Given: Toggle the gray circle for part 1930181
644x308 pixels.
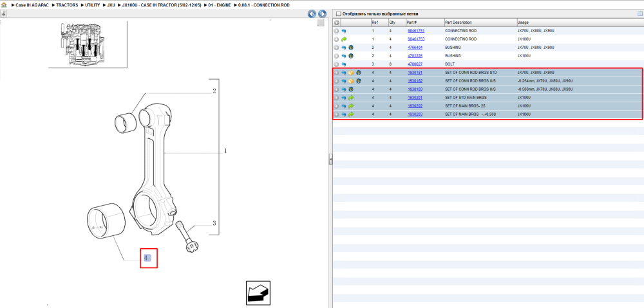Looking at the screenshot, I should [336, 73].
